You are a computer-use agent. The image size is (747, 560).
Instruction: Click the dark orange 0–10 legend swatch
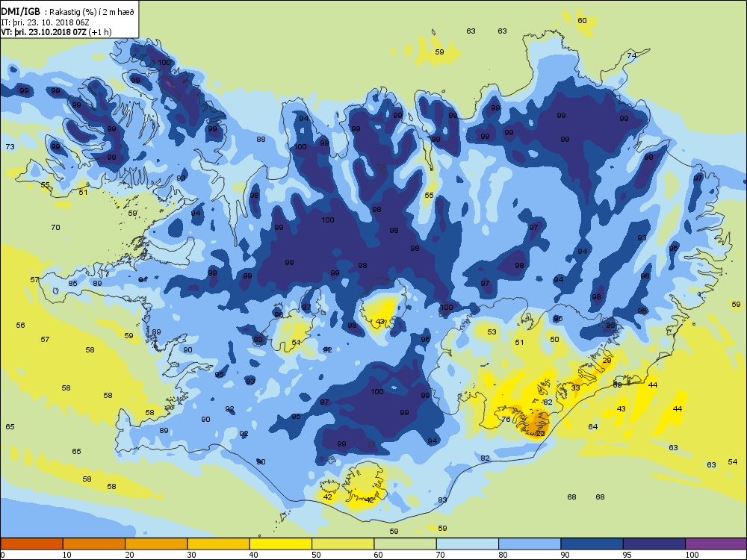pos(31,544)
